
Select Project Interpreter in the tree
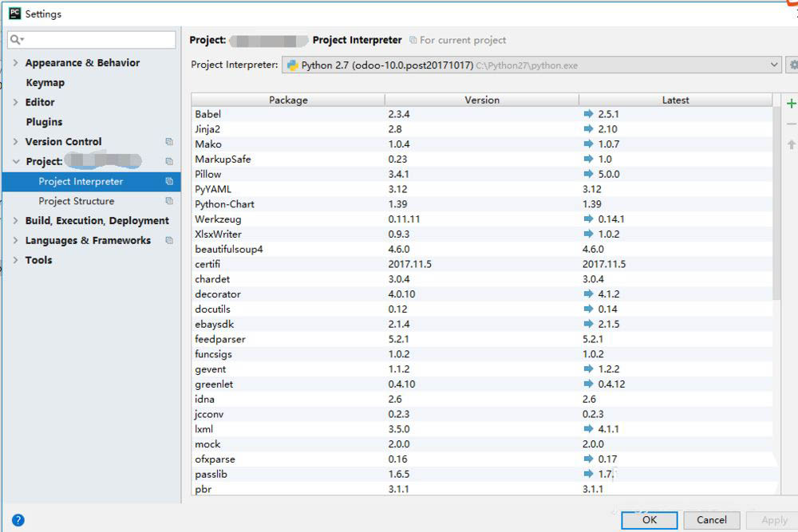pyautogui.click(x=92, y=182)
